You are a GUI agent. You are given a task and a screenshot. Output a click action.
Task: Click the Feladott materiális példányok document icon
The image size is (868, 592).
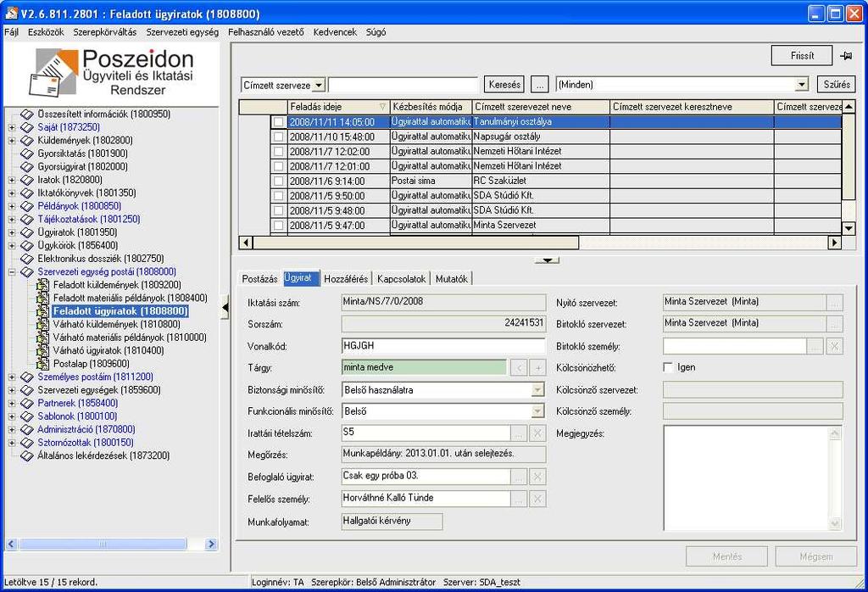pos(42,298)
